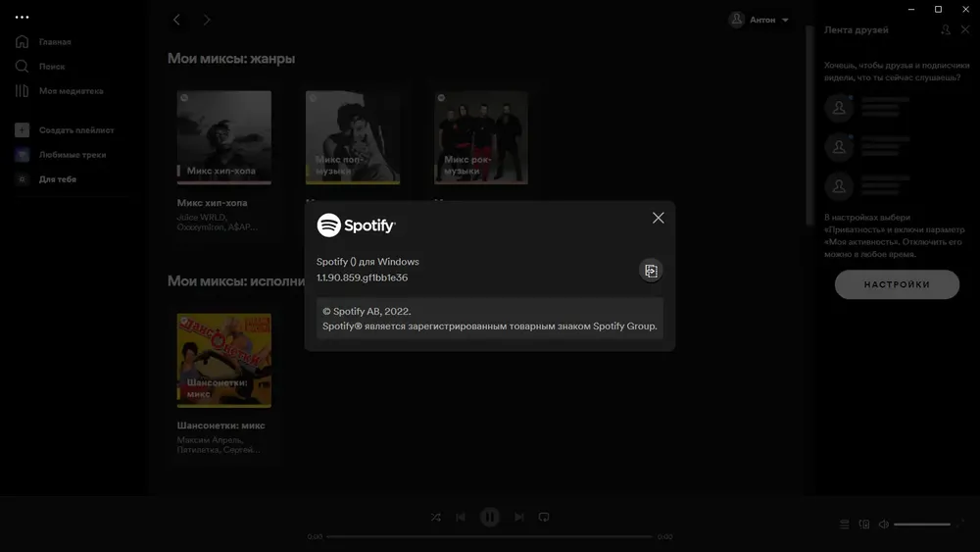Viewport: 980px width, 552px height.
Task: Open Поиск in the sidebar
Action: point(52,67)
